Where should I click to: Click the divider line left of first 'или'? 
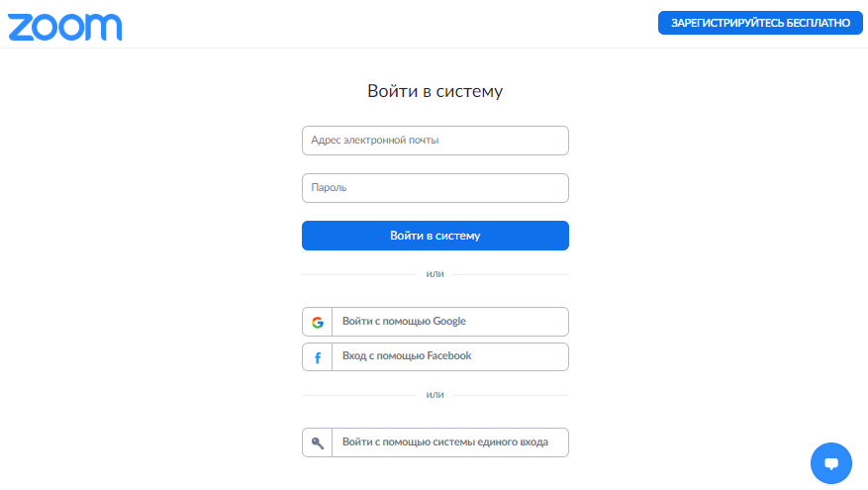click(356, 274)
